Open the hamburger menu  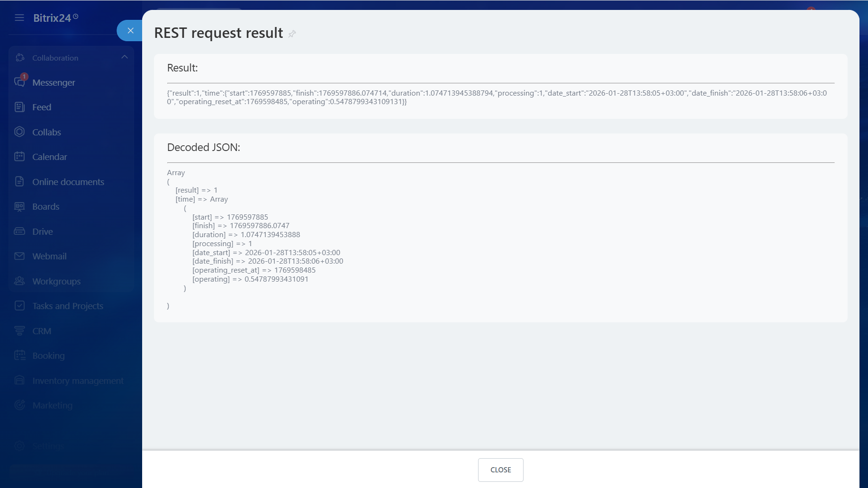19,18
